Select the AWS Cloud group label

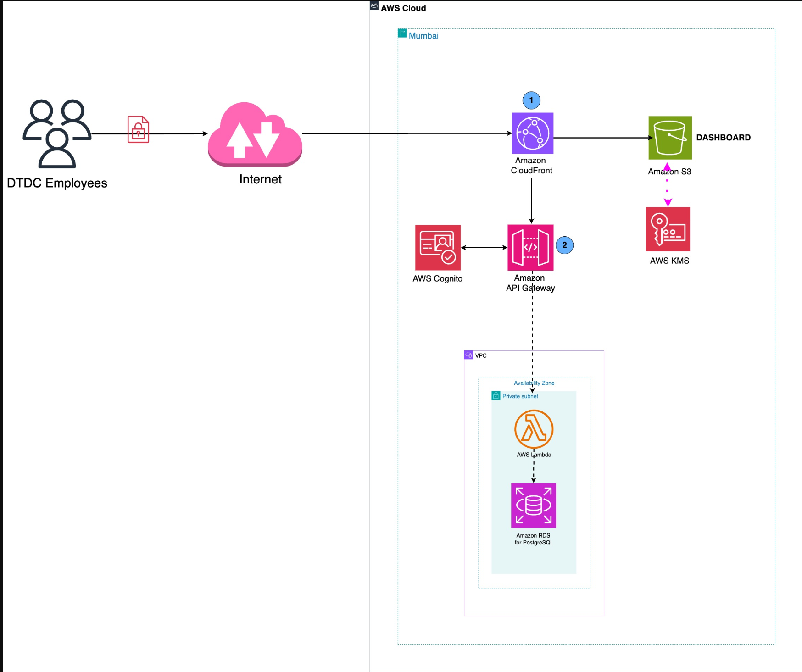click(403, 8)
